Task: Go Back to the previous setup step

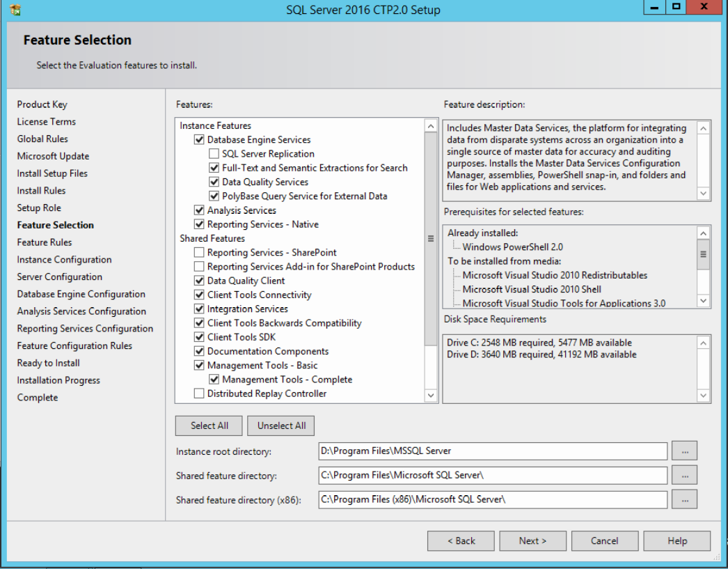Action: 461,540
